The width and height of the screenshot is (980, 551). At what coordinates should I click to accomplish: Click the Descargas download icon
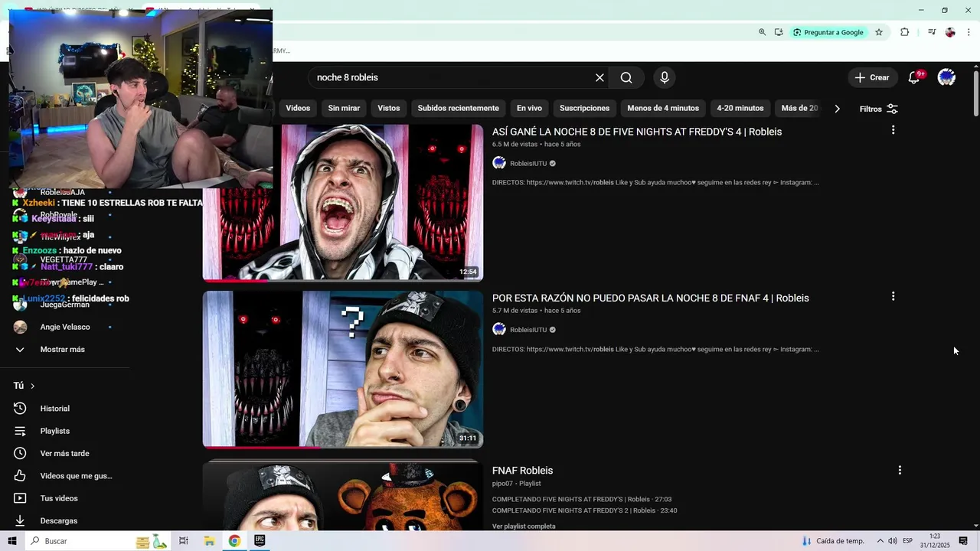click(20, 520)
